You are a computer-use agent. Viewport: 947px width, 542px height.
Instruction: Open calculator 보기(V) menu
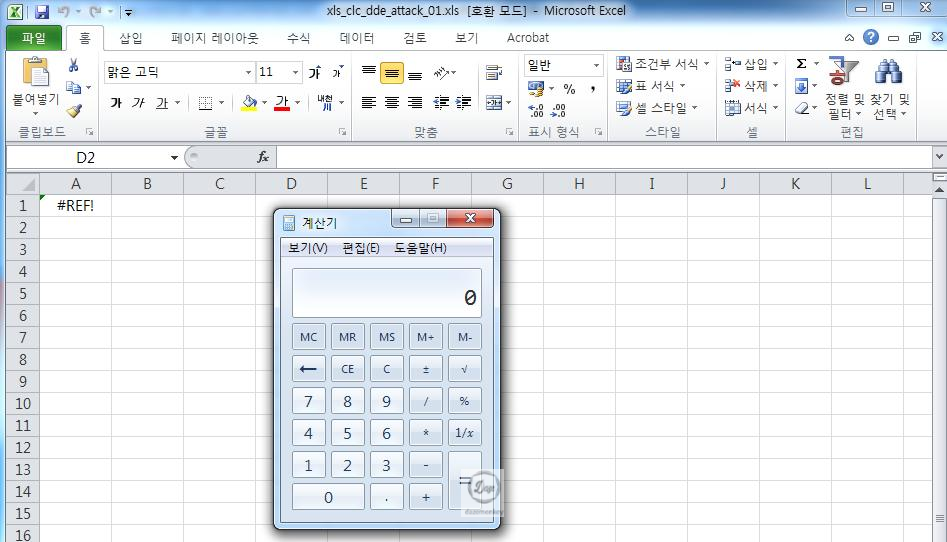pos(308,248)
